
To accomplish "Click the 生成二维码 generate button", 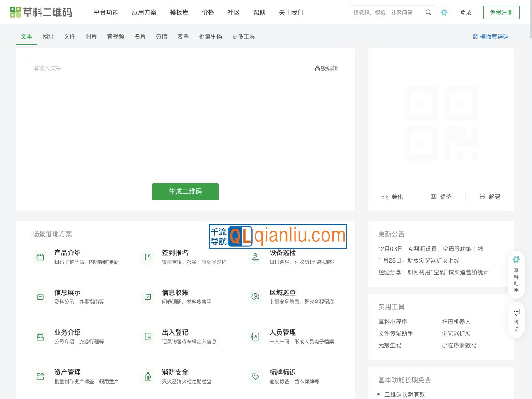I will pyautogui.click(x=186, y=191).
